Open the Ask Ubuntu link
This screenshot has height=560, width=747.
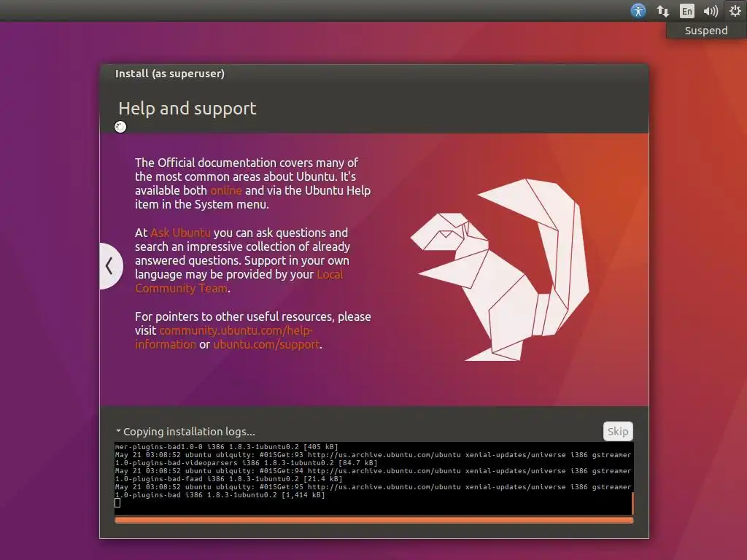[x=181, y=233]
